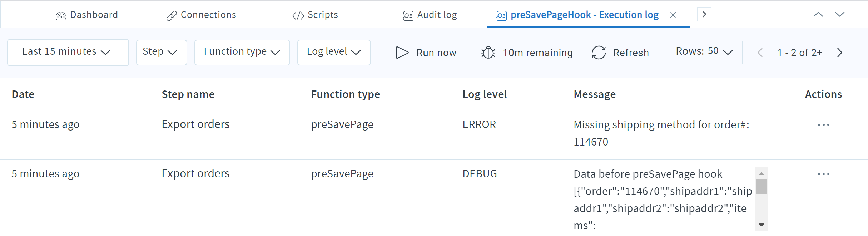The width and height of the screenshot is (868, 236).
Task: Click the 1 - 2 of 2+ pagination text
Action: [x=800, y=53]
